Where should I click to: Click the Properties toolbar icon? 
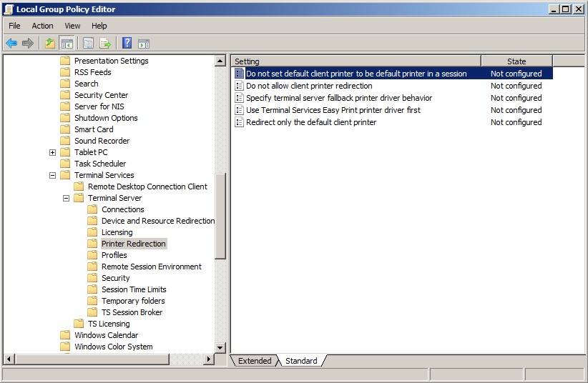point(89,43)
